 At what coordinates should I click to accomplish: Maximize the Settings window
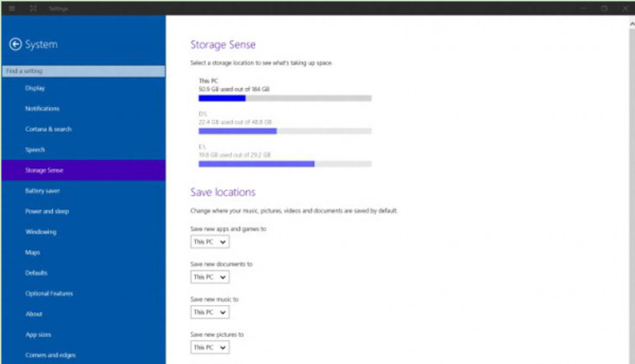(x=604, y=8)
